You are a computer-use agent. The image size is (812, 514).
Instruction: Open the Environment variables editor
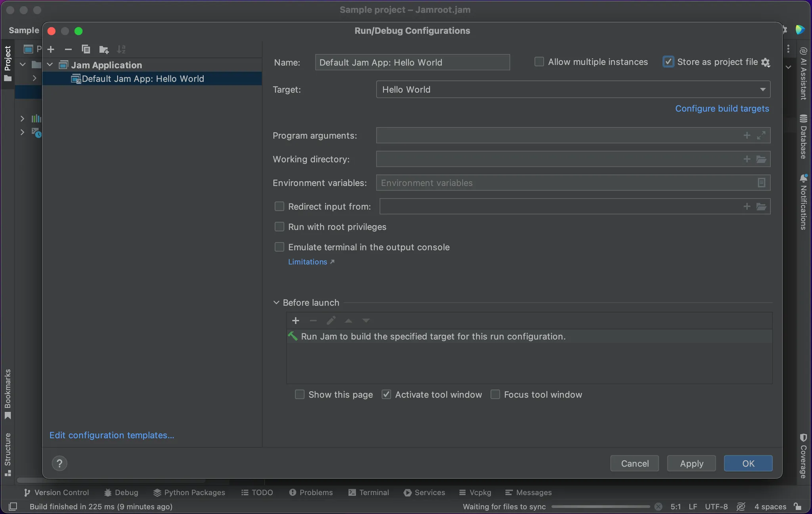click(x=761, y=183)
